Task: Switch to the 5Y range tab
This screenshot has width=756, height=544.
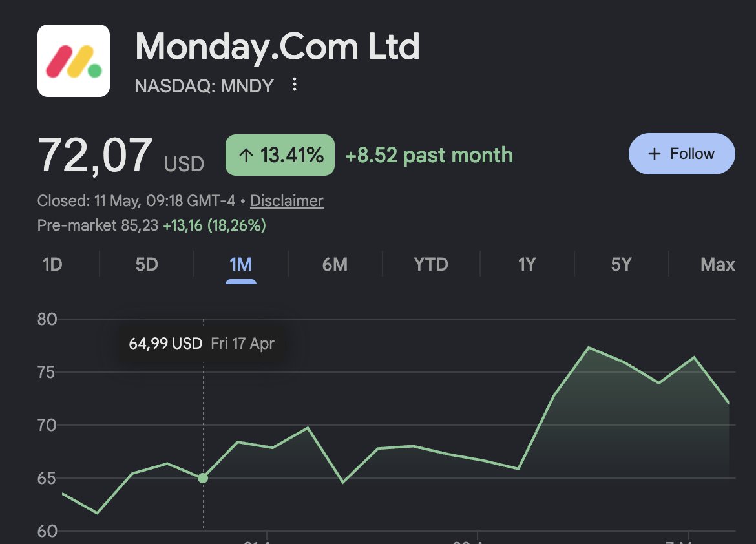Action: (x=621, y=264)
